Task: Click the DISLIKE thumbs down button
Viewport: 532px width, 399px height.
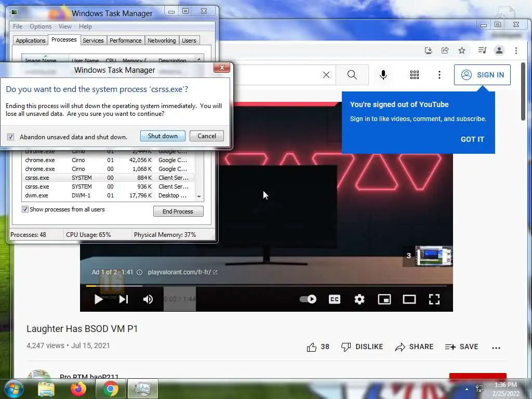Action: [362, 347]
